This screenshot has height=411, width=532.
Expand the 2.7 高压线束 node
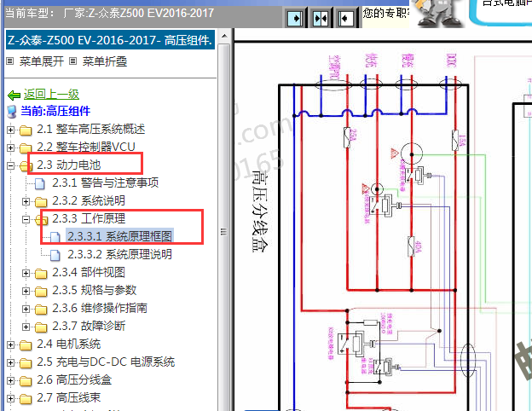point(10,398)
